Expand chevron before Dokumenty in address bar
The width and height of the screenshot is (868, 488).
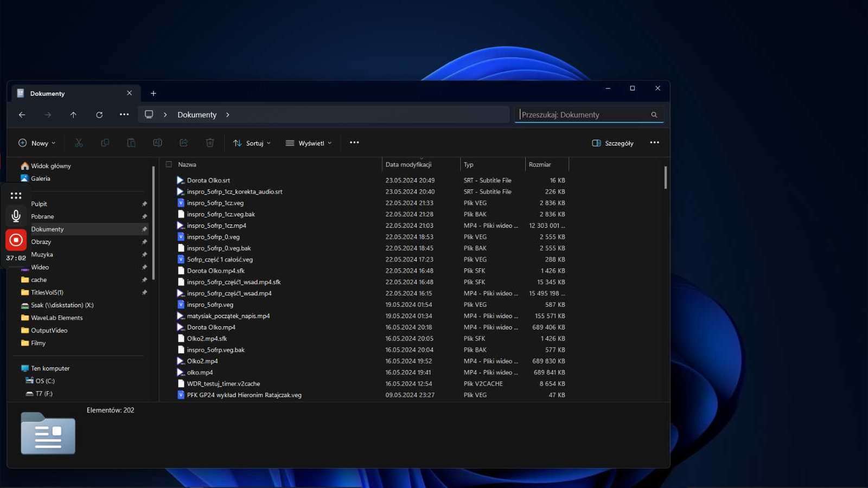[x=165, y=115]
